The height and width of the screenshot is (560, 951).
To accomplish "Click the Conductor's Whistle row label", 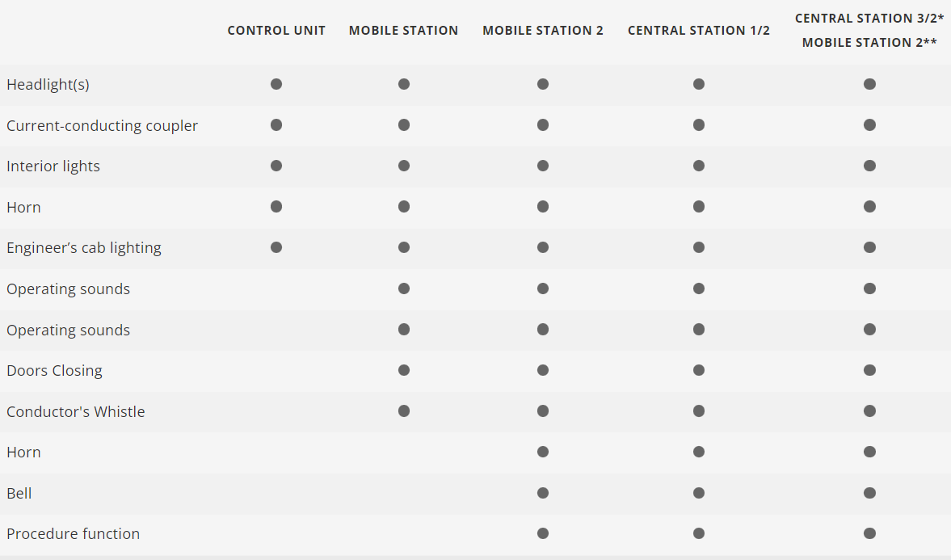I will tap(76, 412).
